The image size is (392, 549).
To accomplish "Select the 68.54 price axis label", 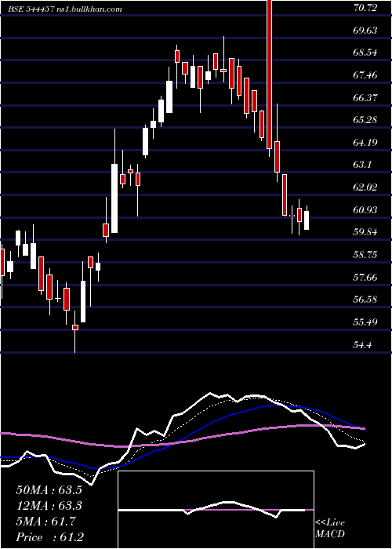I will tap(365, 53).
